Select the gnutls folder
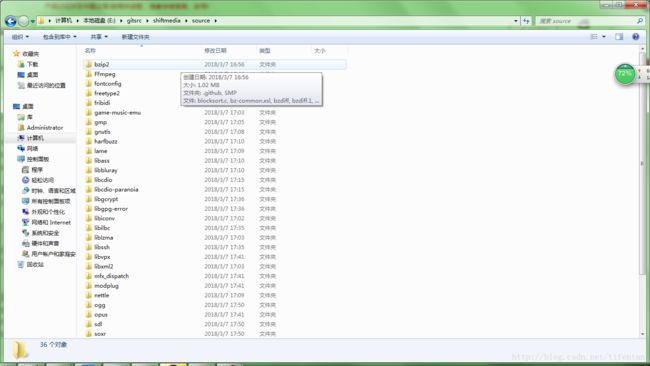 [102, 132]
